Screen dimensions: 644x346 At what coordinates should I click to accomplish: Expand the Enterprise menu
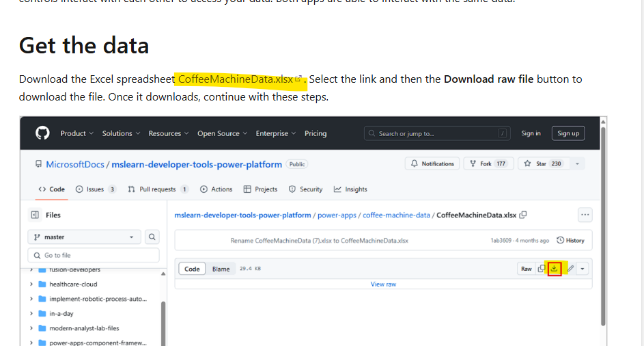click(276, 133)
